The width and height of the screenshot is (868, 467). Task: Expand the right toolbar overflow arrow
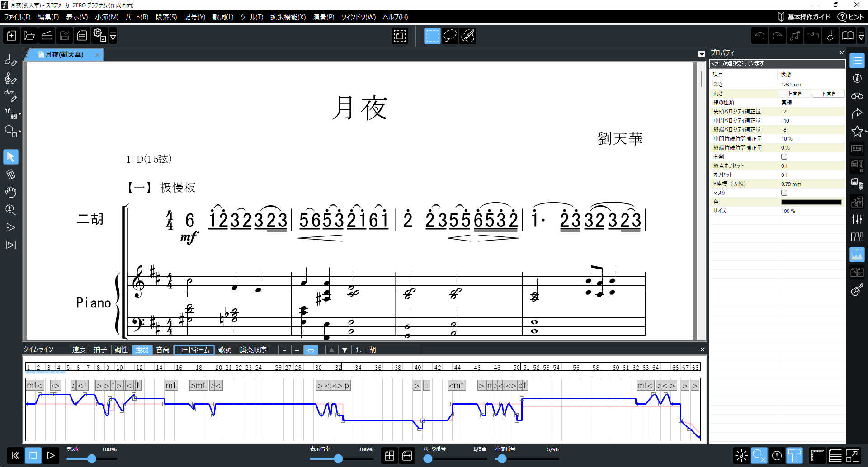[861, 36]
